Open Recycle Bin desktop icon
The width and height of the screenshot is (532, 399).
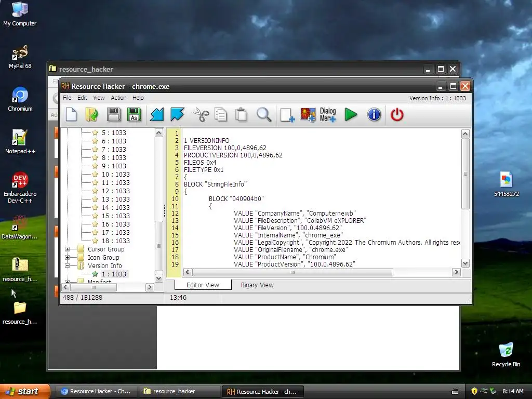506,355
